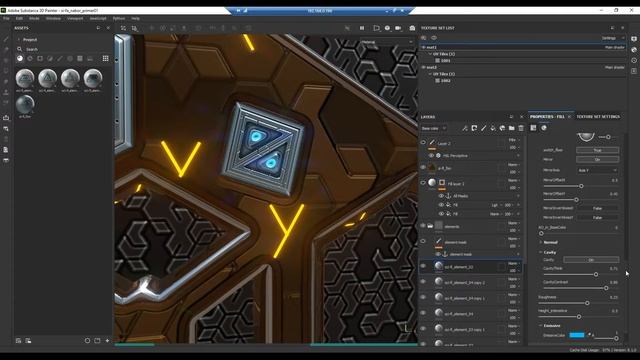Collapse UV Tiles under mat1

(x=430, y=54)
